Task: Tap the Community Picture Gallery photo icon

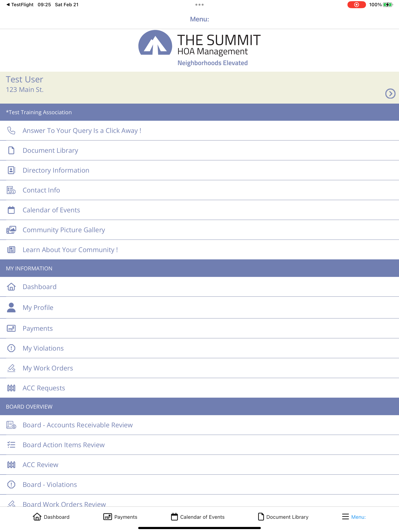Action: [x=11, y=230]
